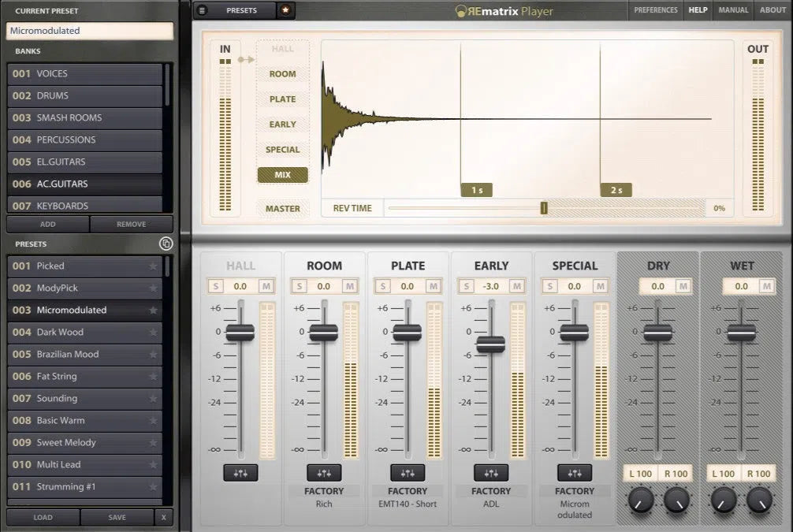Mute the DRY channel
The image size is (793, 532).
coord(683,286)
